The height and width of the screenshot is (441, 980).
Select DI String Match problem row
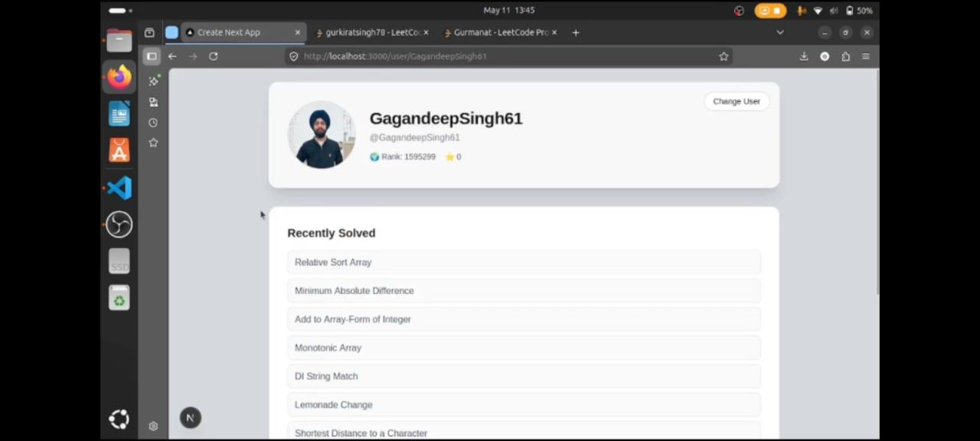click(524, 376)
